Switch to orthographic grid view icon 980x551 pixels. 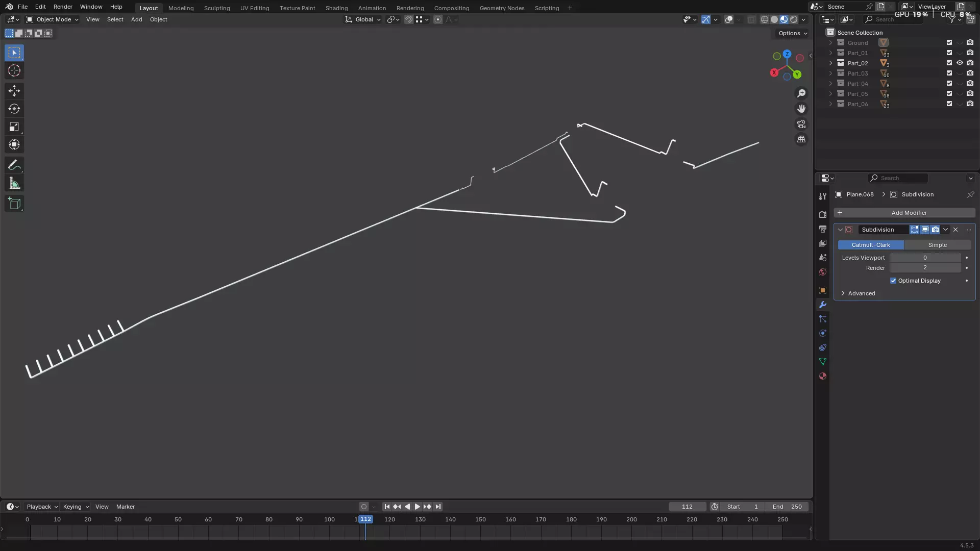point(801,139)
